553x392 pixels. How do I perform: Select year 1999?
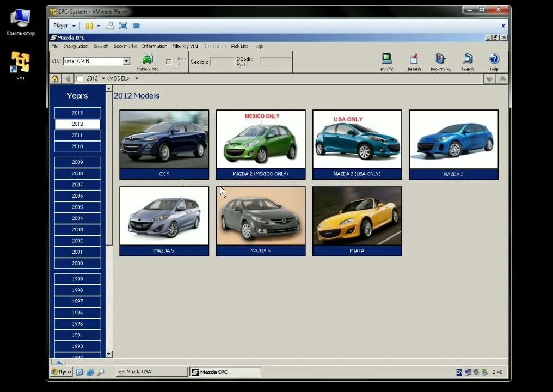tap(78, 279)
